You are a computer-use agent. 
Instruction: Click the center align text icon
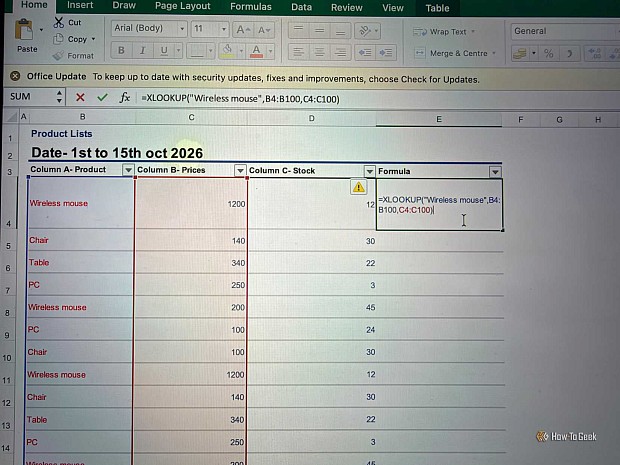(x=319, y=52)
